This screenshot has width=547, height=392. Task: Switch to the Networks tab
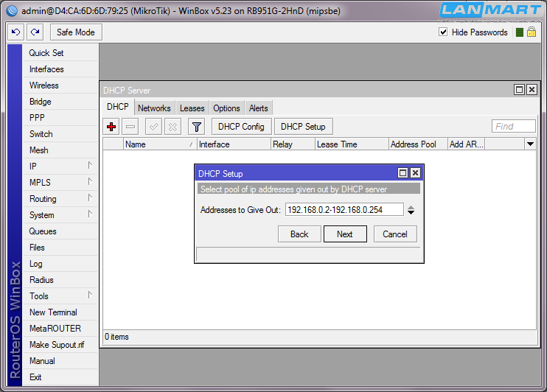coord(154,108)
